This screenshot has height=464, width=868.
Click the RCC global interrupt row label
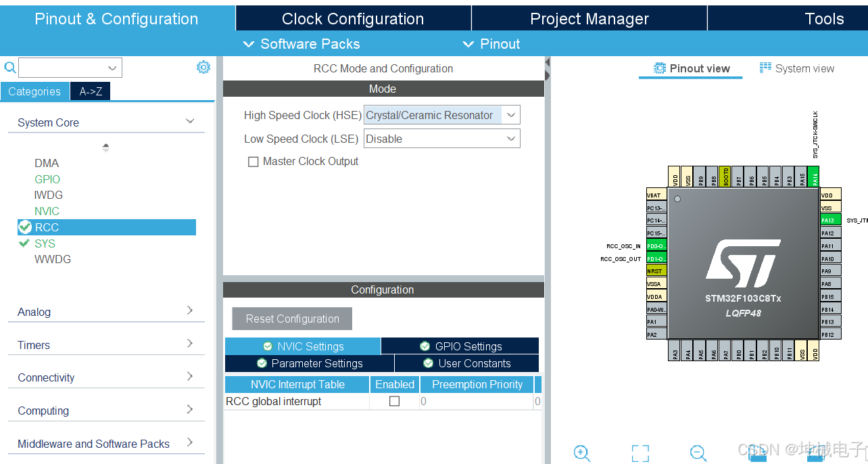tap(274, 401)
